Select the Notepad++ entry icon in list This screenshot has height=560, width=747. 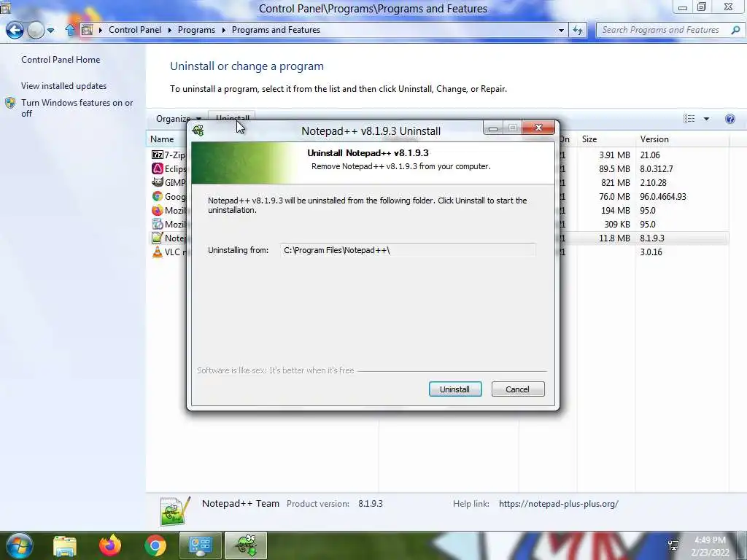pos(158,238)
